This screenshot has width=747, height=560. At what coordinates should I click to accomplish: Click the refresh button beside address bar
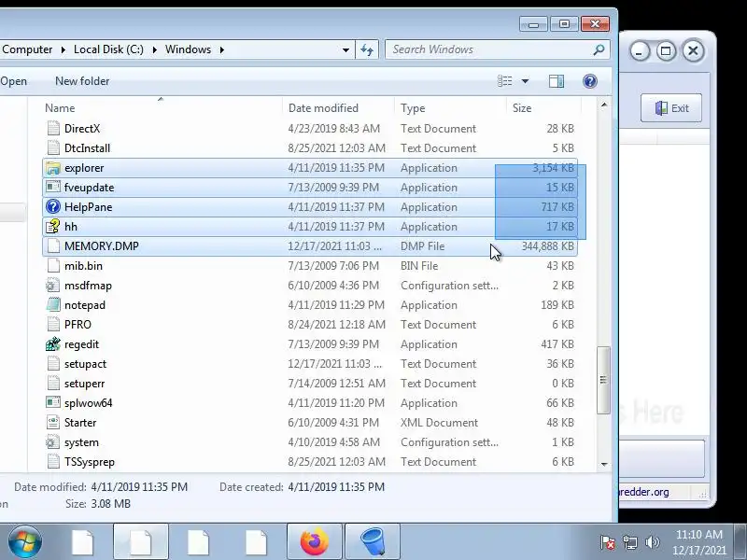click(x=367, y=49)
